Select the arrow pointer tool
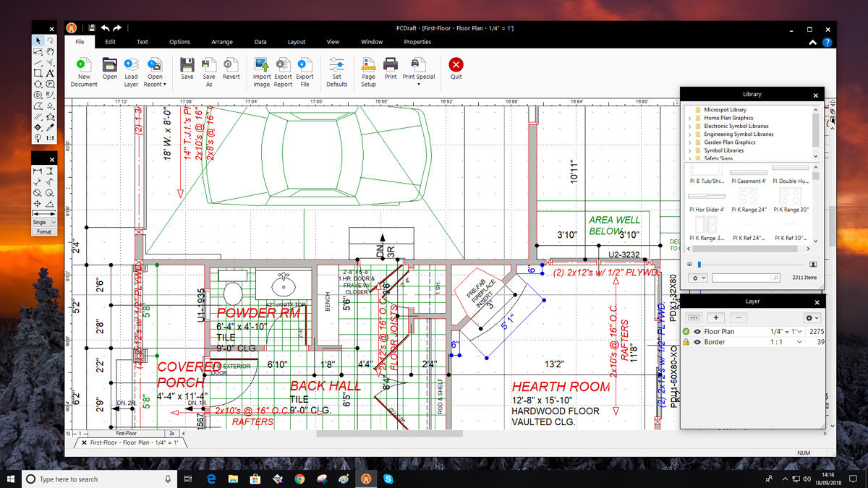Image resolution: width=868 pixels, height=488 pixels. 38,41
